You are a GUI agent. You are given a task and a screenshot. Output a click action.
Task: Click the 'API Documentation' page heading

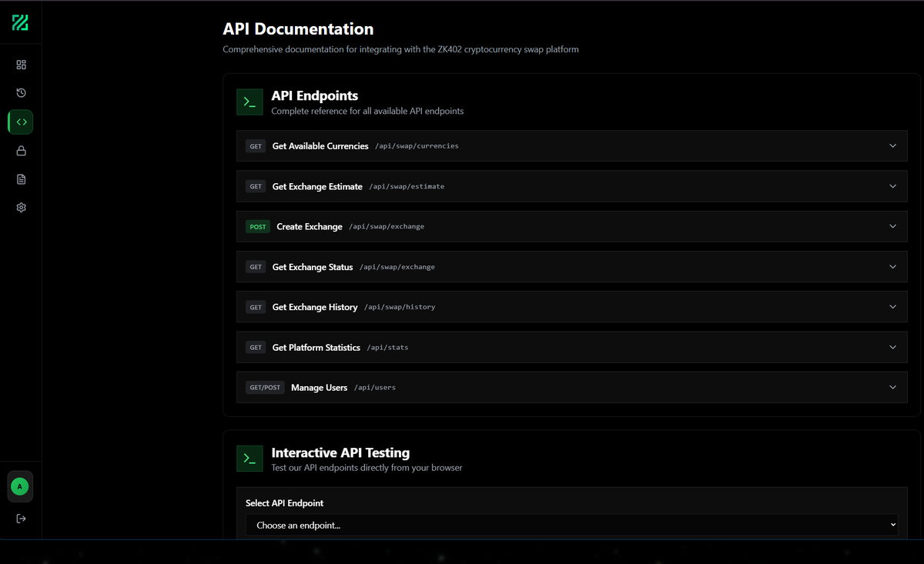(x=298, y=29)
